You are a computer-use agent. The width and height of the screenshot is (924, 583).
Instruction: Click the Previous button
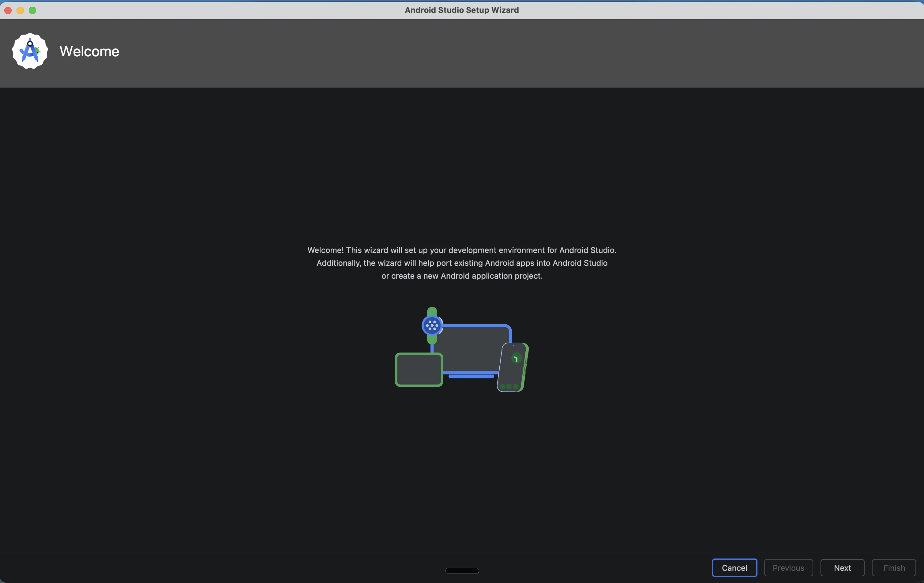tap(788, 567)
